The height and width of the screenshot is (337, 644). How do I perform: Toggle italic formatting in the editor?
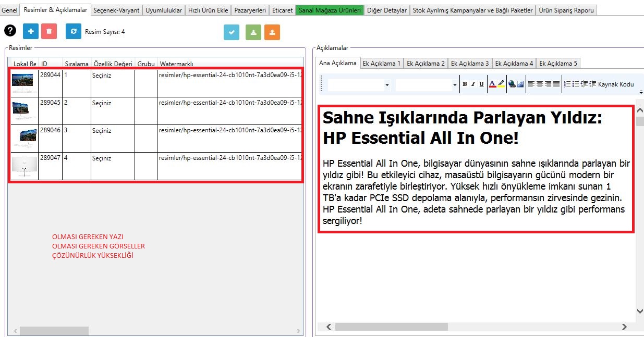pyautogui.click(x=473, y=84)
